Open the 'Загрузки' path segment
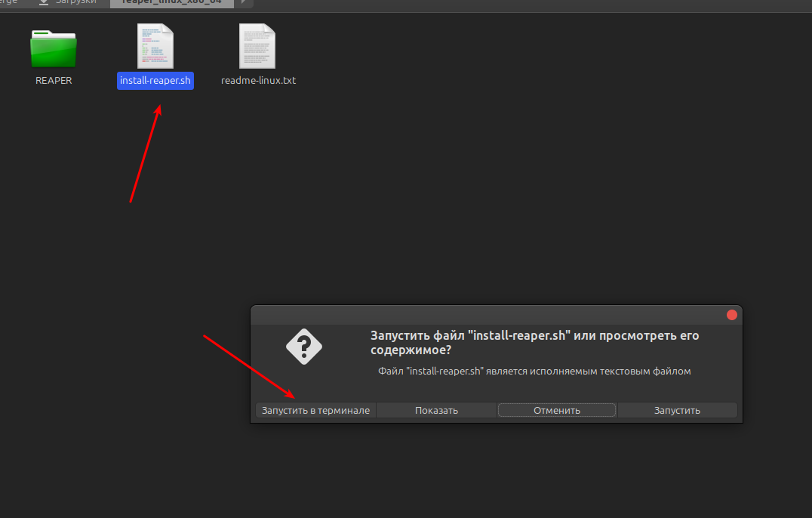812x518 pixels. coord(76,2)
